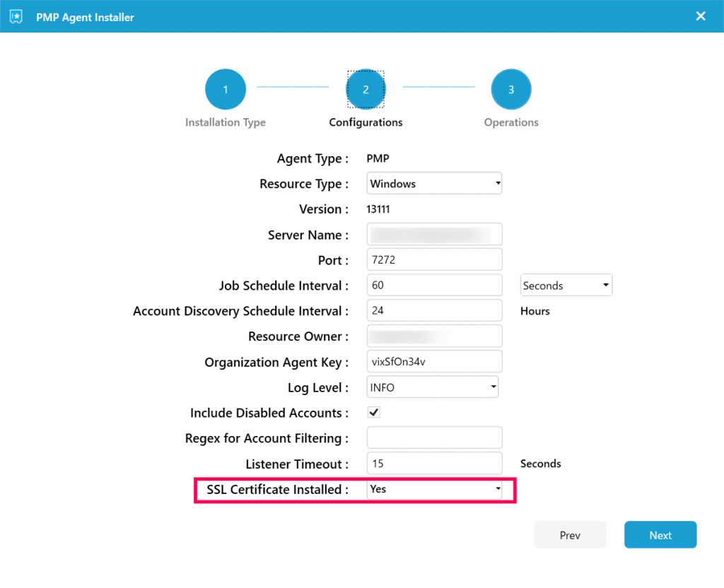Jump to step 3 Operations circle
Screen dimensions: 724x588
coord(511,89)
